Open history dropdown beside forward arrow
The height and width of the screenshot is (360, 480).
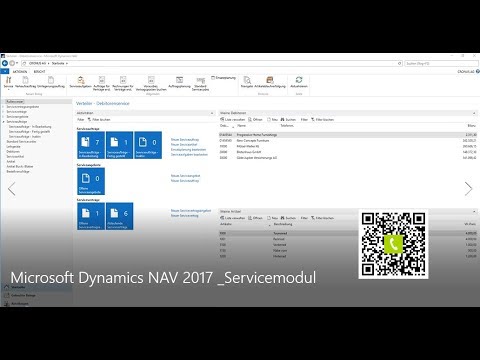tap(17, 63)
